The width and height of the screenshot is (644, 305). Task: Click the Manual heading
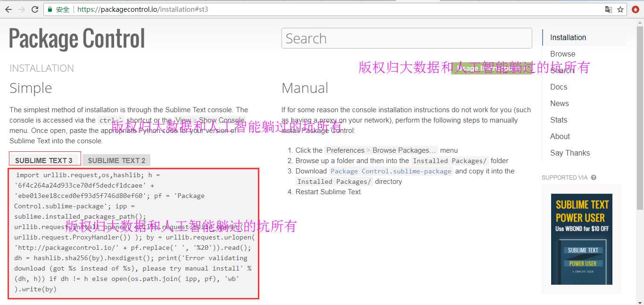(x=305, y=88)
